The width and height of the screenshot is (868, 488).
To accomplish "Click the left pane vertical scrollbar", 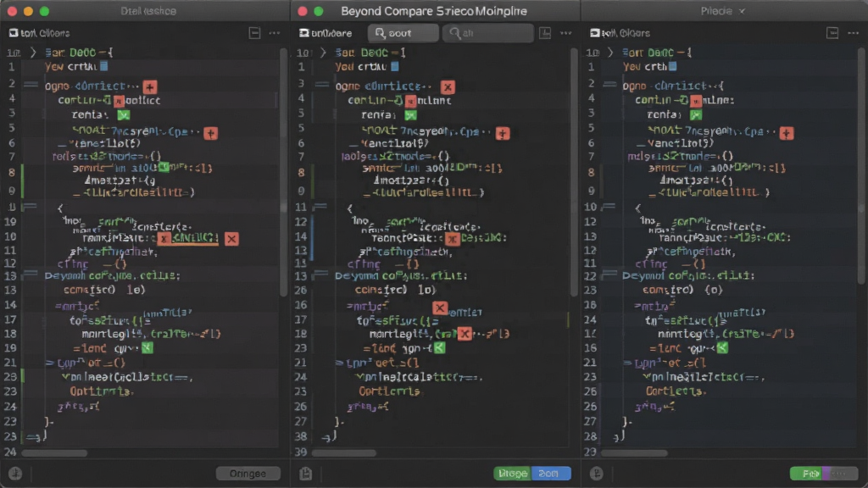I will [x=283, y=171].
